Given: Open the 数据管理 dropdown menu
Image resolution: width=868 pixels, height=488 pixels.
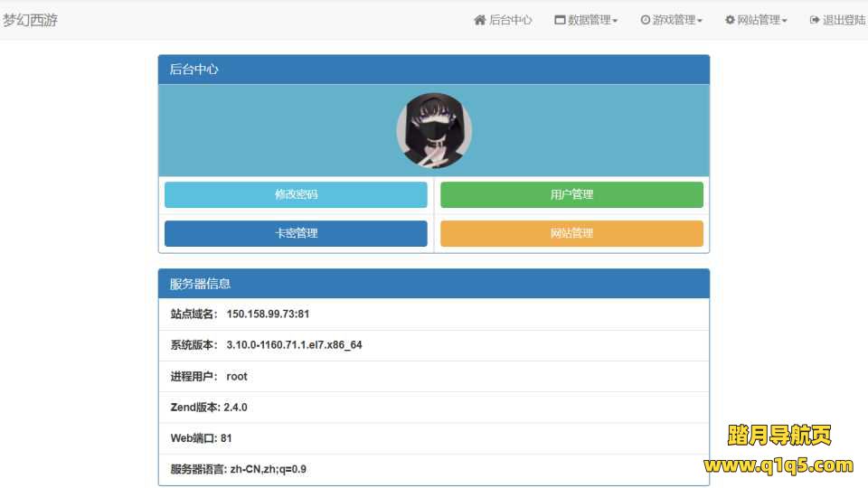Looking at the screenshot, I should tap(586, 20).
